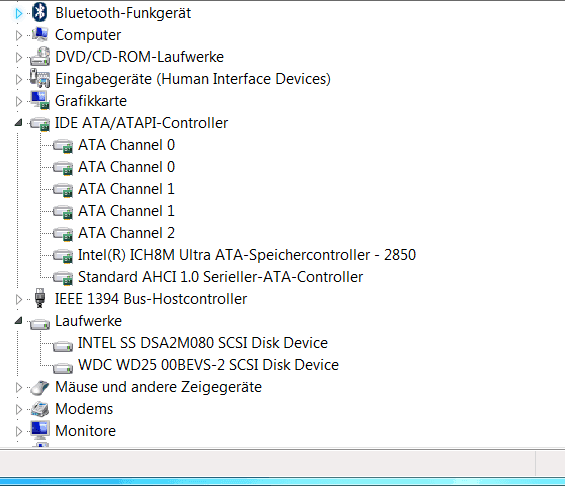Click the Computer category icon
The image size is (565, 486).
point(40,35)
